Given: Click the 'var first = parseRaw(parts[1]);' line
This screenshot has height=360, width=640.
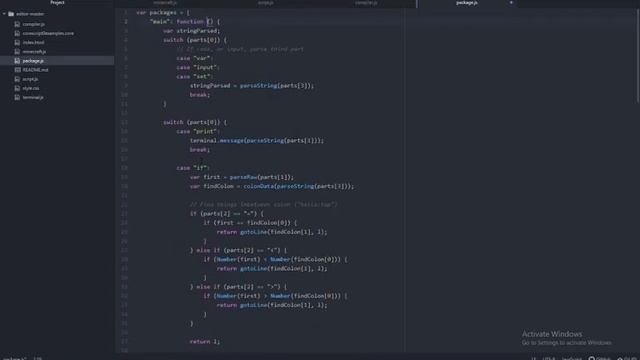Looking at the screenshot, I should click(242, 177).
